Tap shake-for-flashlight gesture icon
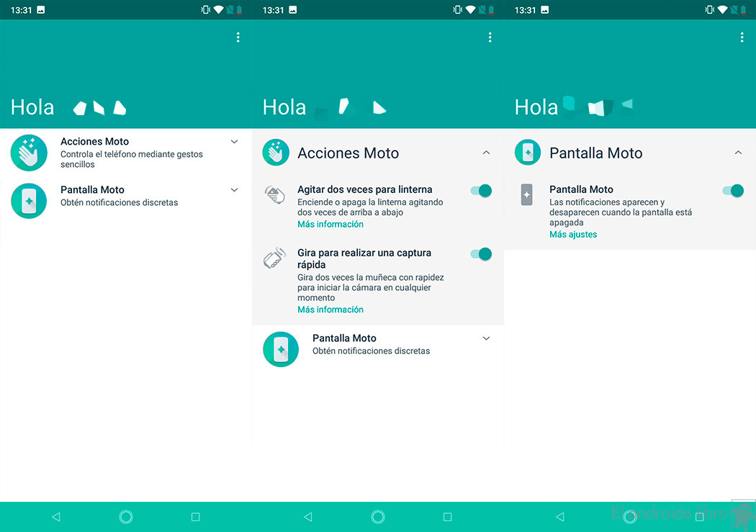The height and width of the screenshot is (532, 756). [x=275, y=195]
